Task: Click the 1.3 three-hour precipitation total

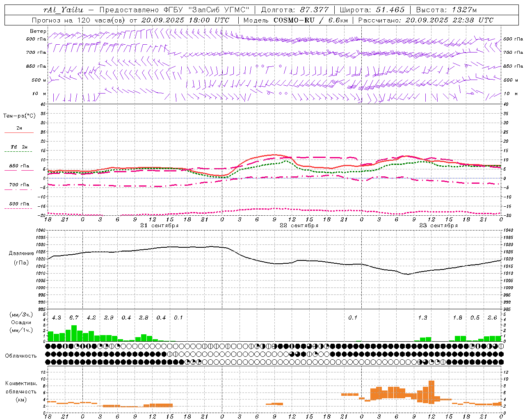Action: 422,317
